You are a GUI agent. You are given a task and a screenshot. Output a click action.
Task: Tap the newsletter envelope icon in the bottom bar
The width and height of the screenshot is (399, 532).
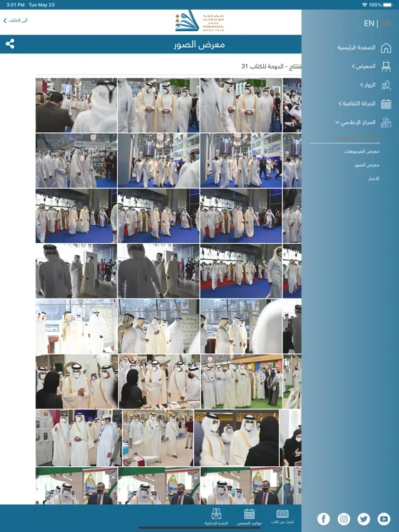[x=216, y=514]
